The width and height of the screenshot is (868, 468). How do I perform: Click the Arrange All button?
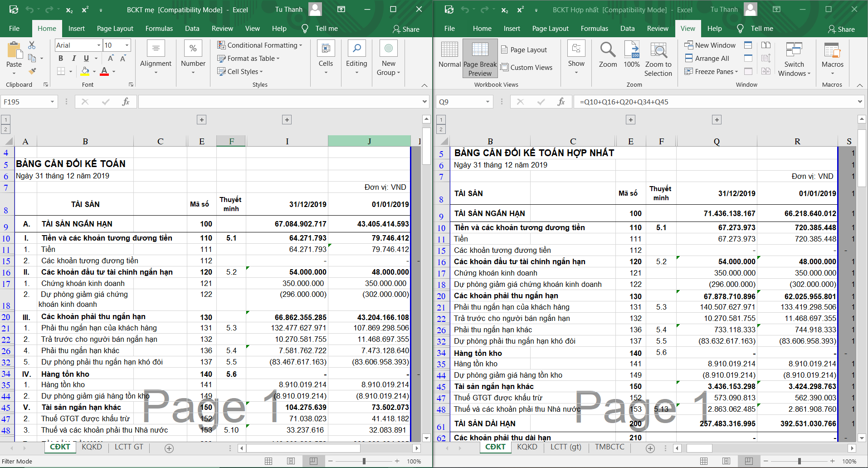point(707,58)
